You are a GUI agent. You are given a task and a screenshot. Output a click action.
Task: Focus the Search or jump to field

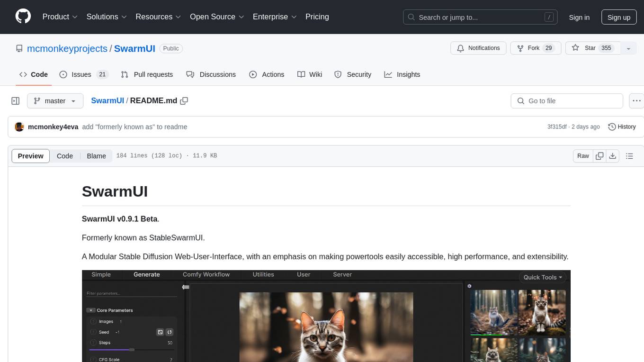tap(480, 17)
